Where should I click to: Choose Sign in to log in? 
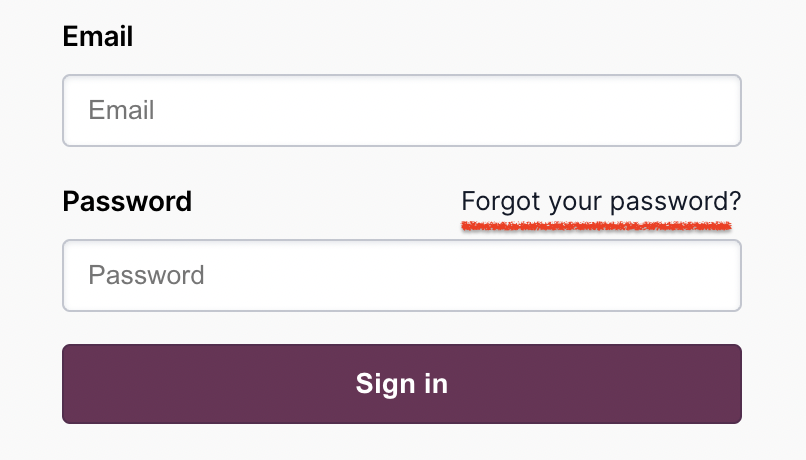pos(401,384)
